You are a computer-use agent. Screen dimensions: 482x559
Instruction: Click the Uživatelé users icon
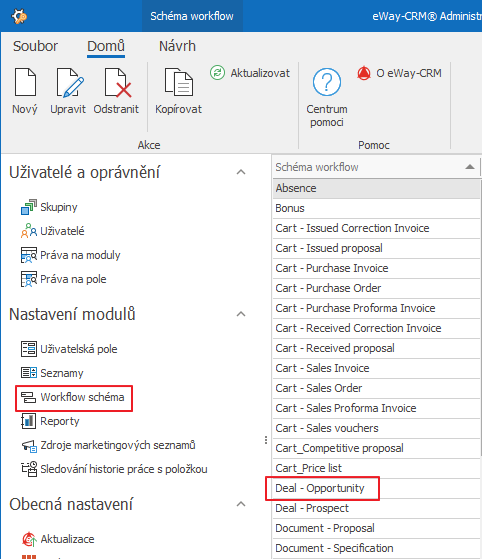pyautogui.click(x=29, y=231)
